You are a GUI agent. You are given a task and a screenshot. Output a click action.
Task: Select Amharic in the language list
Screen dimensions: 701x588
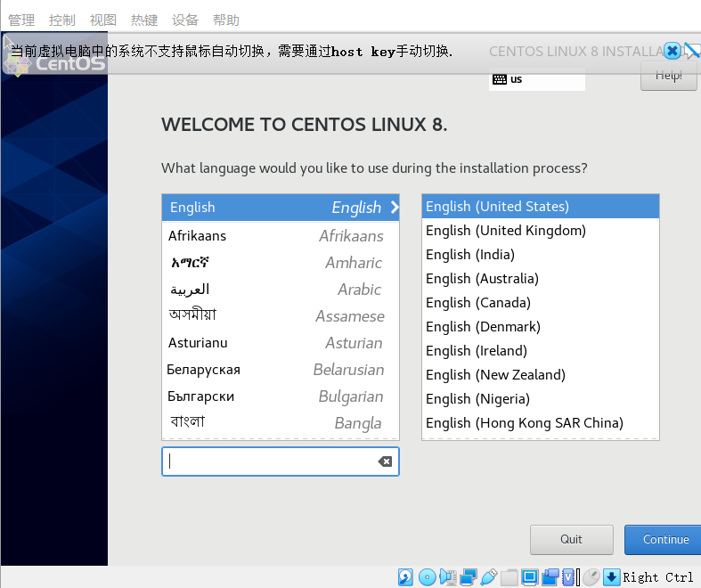[281, 263]
